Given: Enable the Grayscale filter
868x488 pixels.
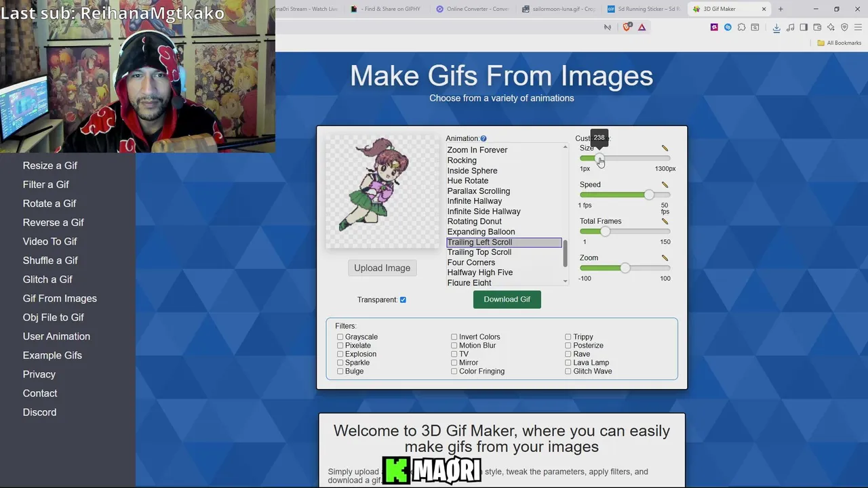Looking at the screenshot, I should click(340, 337).
